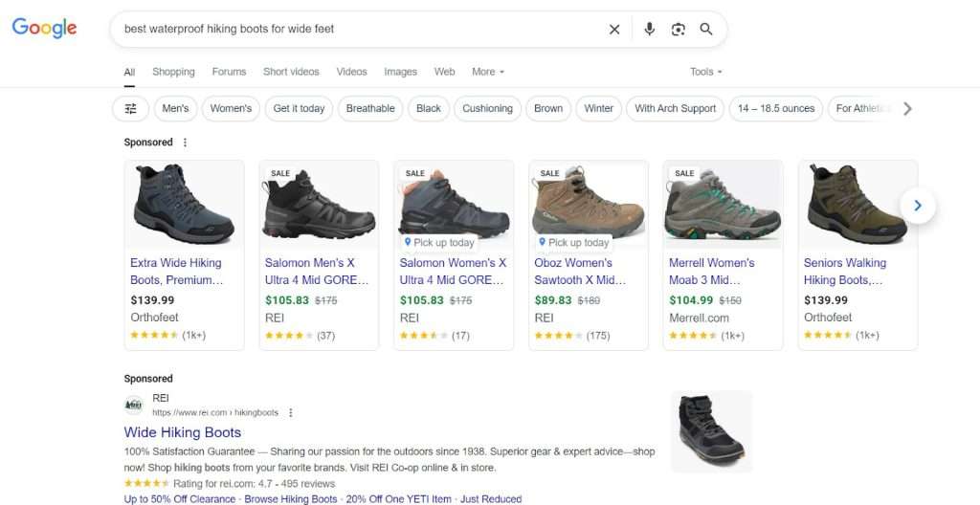
Task: Switch to the Forums tab
Action: point(230,72)
